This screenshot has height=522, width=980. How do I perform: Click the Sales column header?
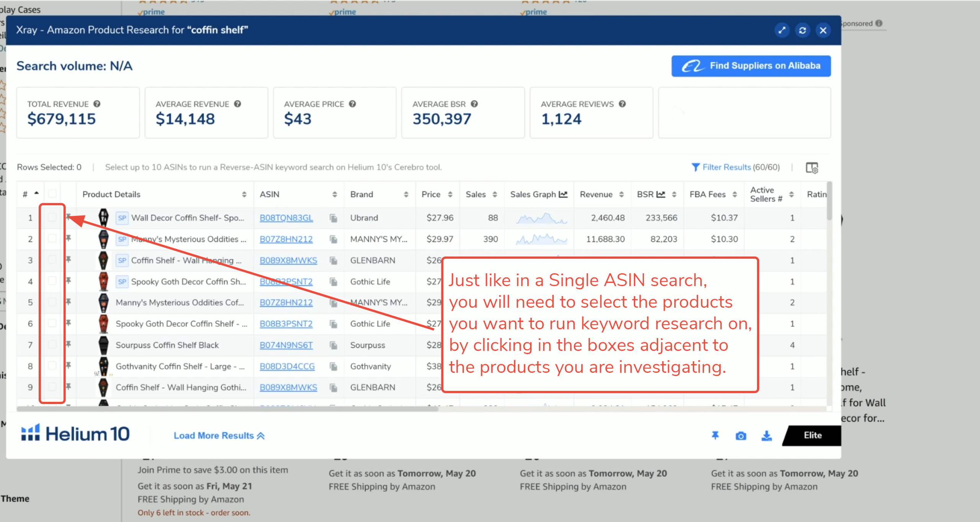[x=475, y=194]
